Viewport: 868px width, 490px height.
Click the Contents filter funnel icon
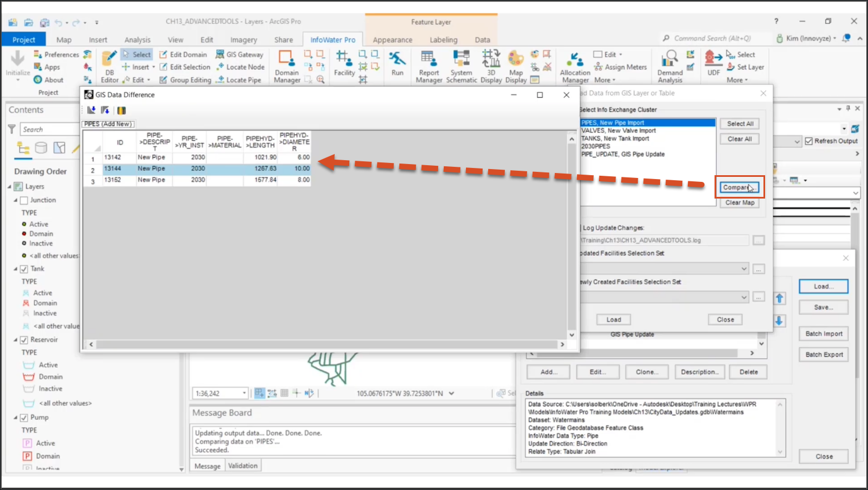(x=12, y=129)
